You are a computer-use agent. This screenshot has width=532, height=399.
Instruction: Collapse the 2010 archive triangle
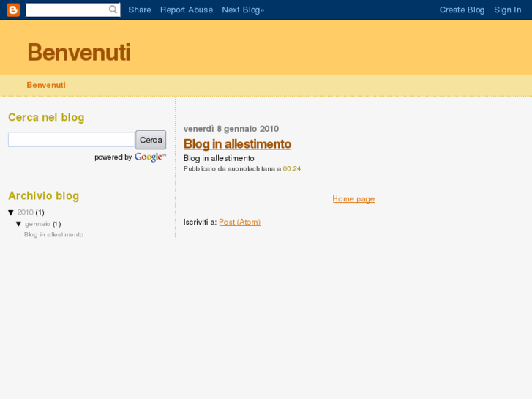click(11, 212)
